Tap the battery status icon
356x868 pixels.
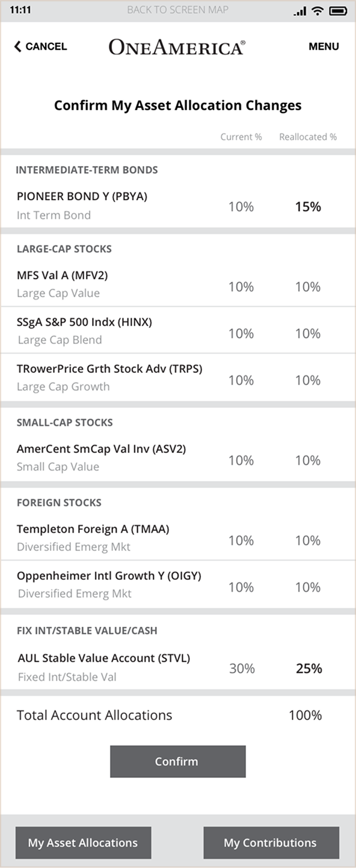click(339, 11)
